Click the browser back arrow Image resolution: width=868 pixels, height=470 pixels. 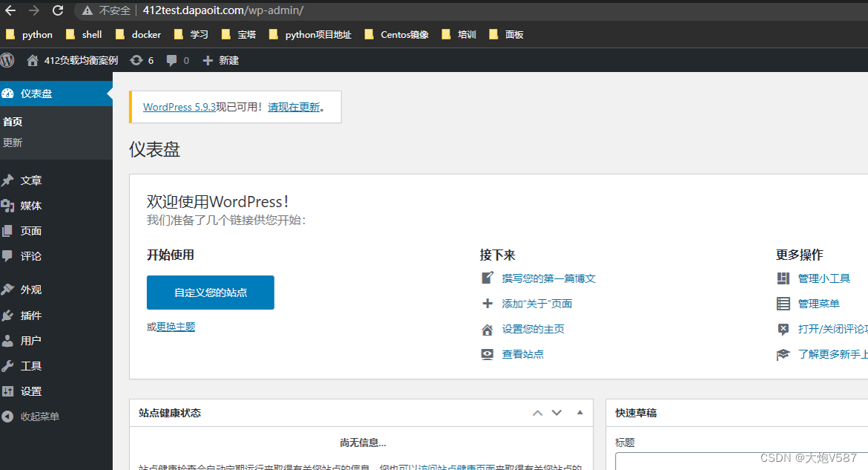click(10, 10)
